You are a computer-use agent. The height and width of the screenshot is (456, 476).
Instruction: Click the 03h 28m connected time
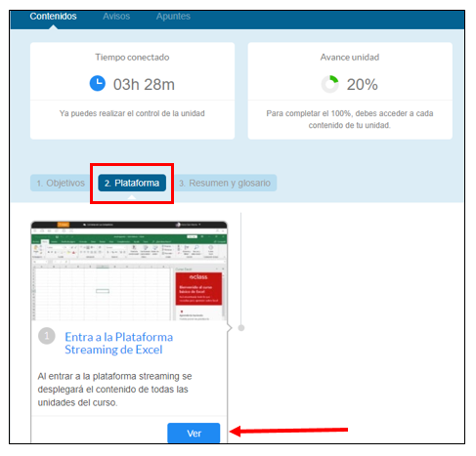pyautogui.click(x=144, y=84)
